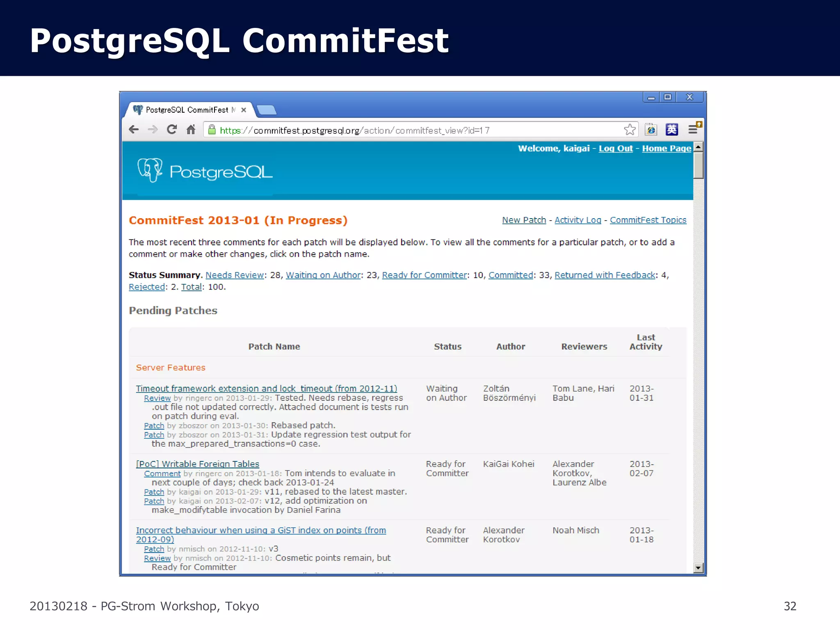Click the Total patches link

192,287
